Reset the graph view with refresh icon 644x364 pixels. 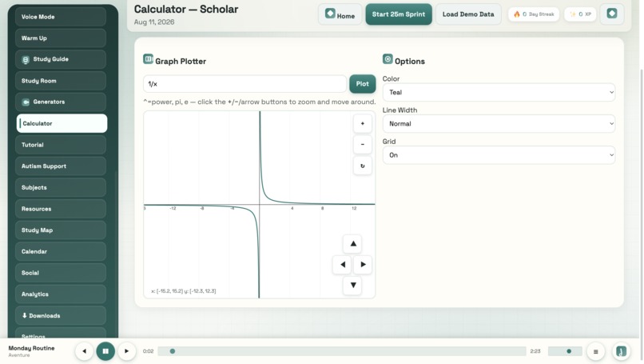click(362, 166)
